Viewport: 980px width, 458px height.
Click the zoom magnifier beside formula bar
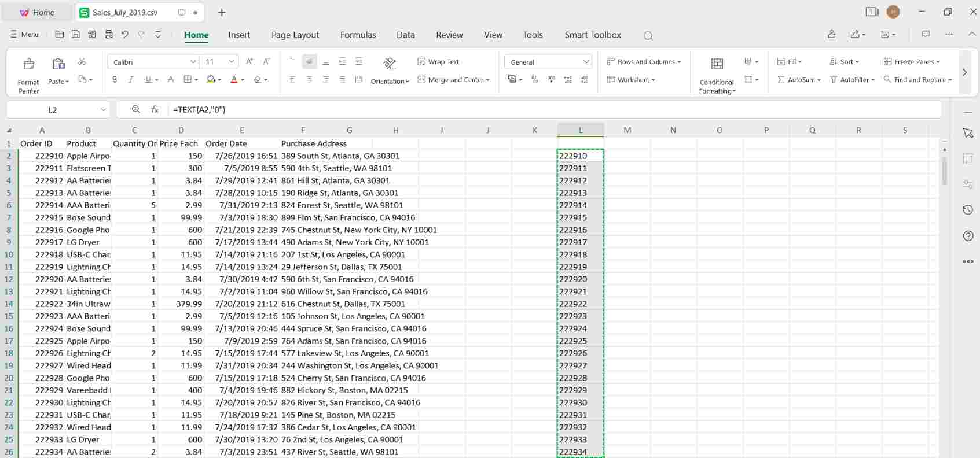(x=135, y=109)
